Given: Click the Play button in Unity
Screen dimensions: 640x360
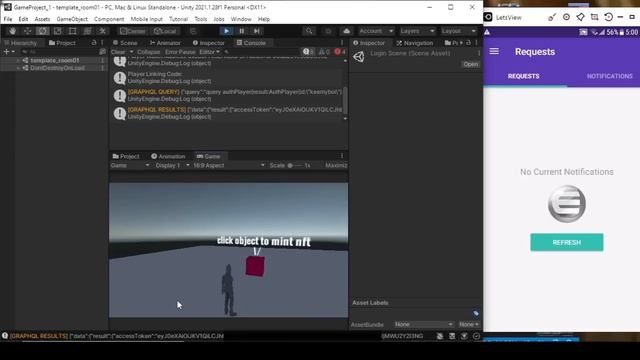Looking at the screenshot, I should [227, 31].
